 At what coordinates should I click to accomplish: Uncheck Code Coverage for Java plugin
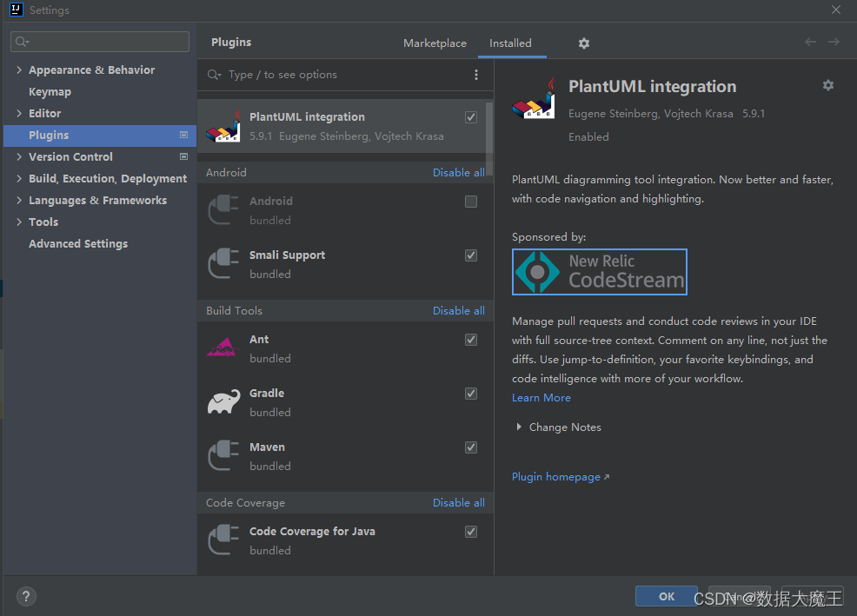click(x=471, y=532)
